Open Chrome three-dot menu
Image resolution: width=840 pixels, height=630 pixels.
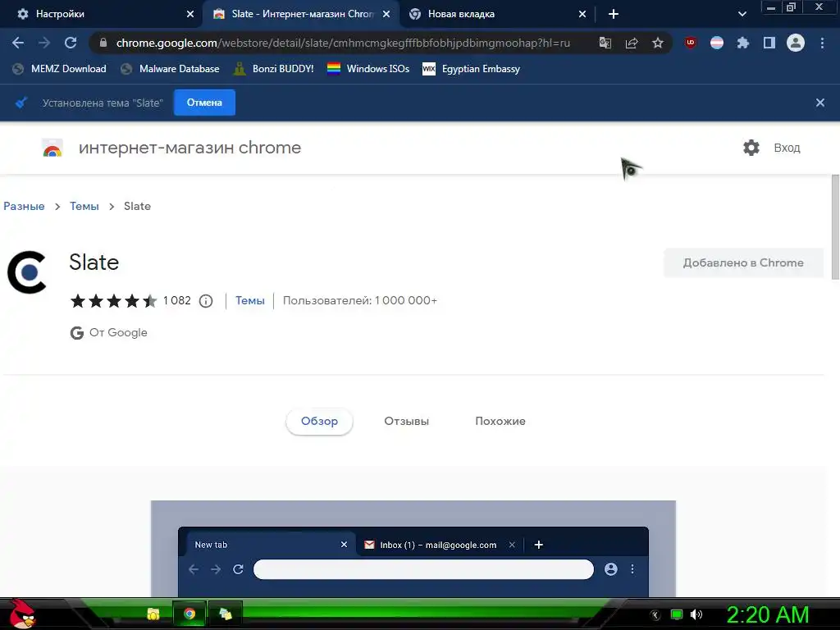(822, 43)
